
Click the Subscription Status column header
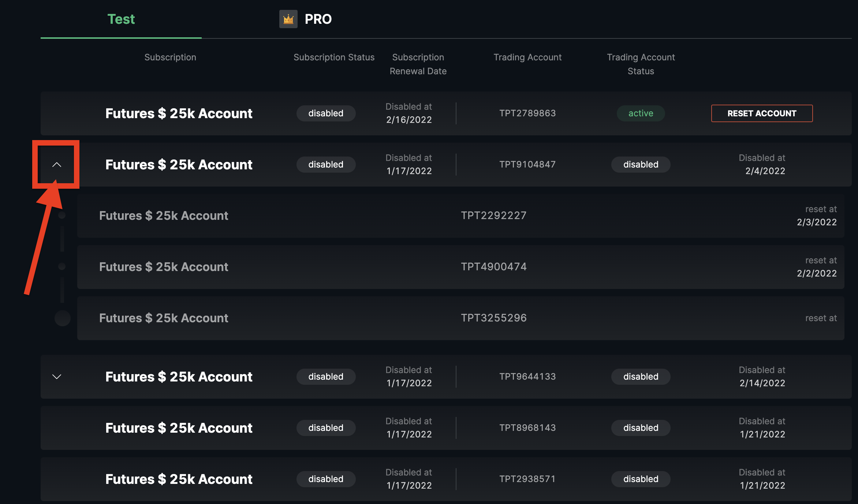point(334,57)
